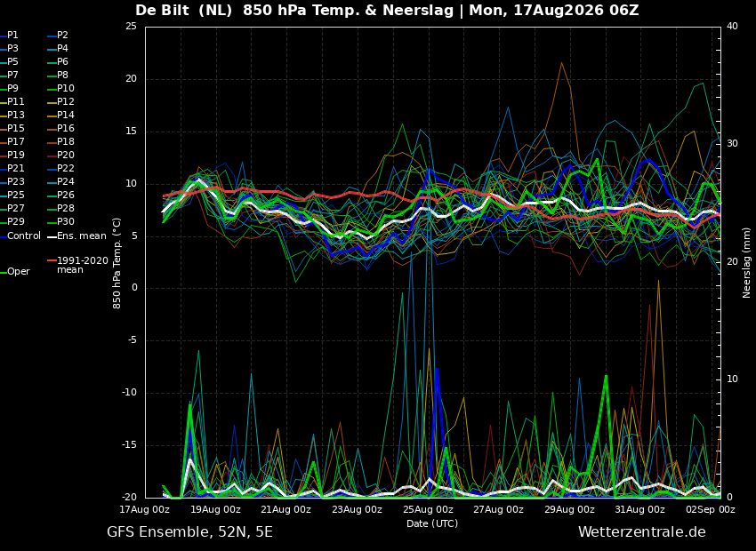Click the 15 temperature axis value
Image resolution: width=756 pixels, height=551 pixels.
131,131
